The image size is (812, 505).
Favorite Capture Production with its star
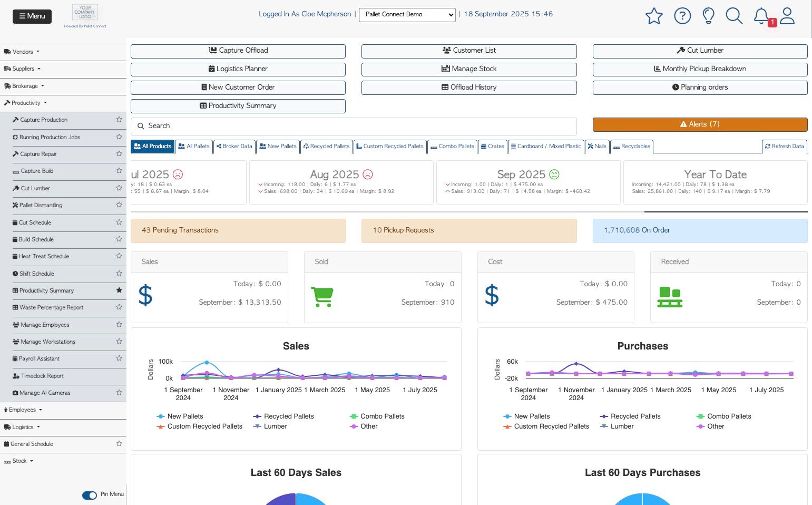coord(119,120)
